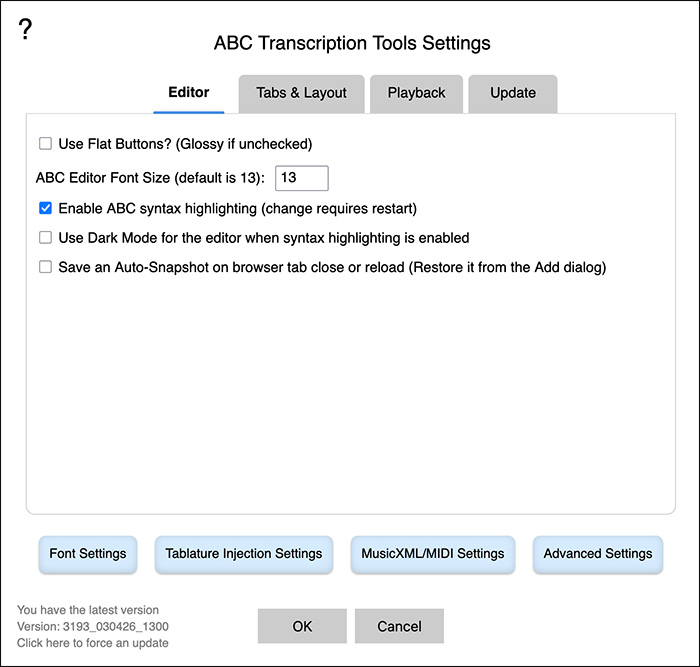700x667 pixels.
Task: Click the ABC Editor Font Size field
Action: pyautogui.click(x=302, y=178)
